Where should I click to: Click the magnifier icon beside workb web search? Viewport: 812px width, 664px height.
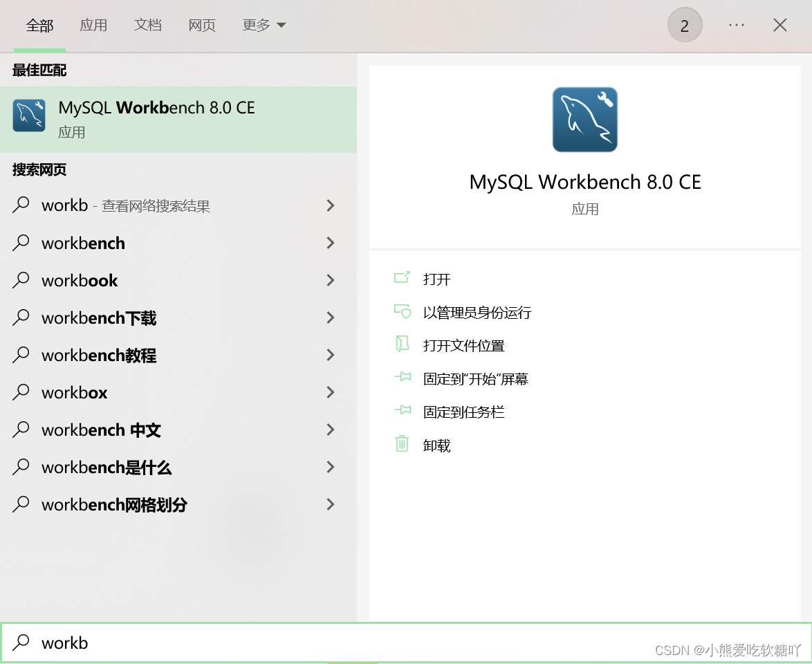(x=21, y=205)
